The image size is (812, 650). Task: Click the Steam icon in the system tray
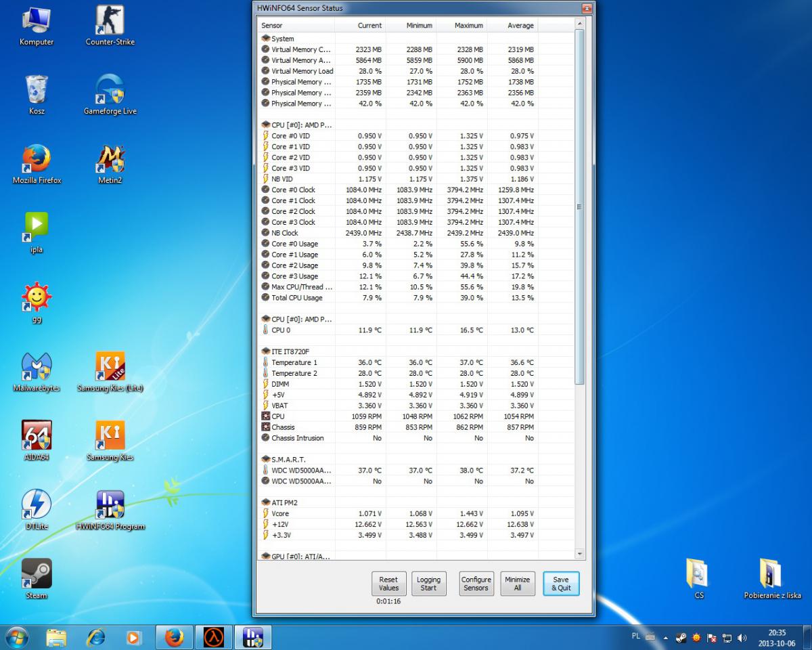click(681, 637)
